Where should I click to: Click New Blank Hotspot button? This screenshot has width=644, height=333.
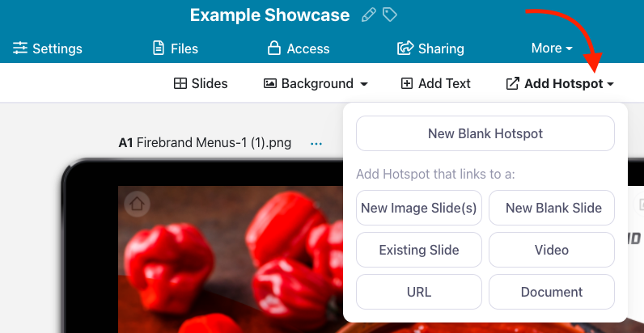485,133
